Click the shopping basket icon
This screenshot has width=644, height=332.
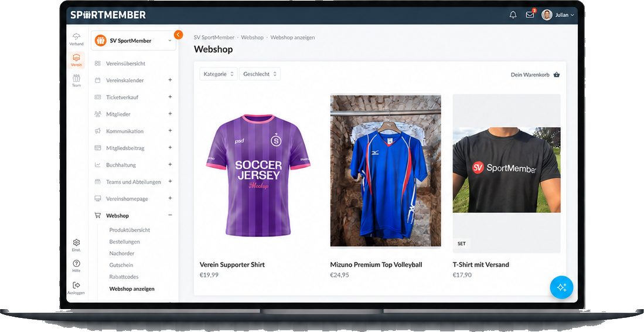tap(557, 74)
